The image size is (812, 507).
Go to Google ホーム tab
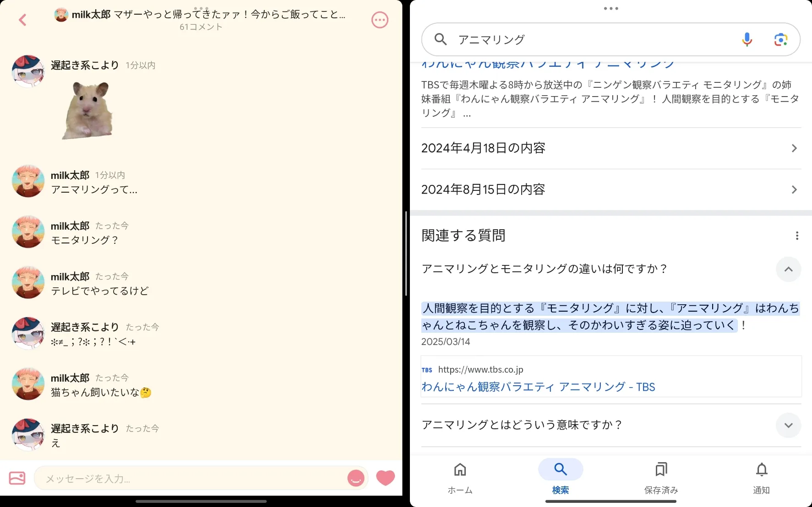[x=460, y=478]
